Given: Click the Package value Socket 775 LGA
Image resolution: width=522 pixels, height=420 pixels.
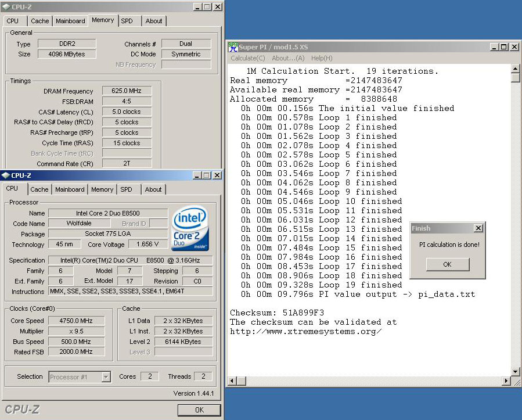Looking at the screenshot, I should (108, 234).
